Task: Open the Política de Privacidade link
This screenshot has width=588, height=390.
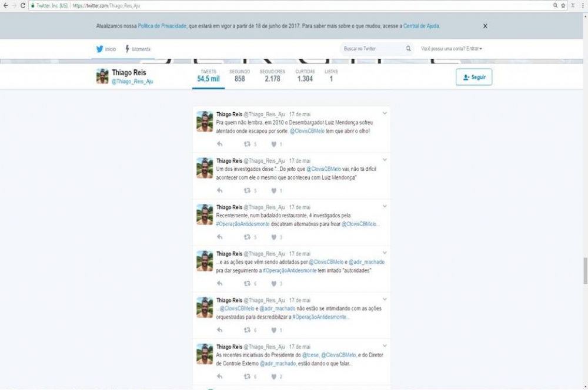Action: 162,26
